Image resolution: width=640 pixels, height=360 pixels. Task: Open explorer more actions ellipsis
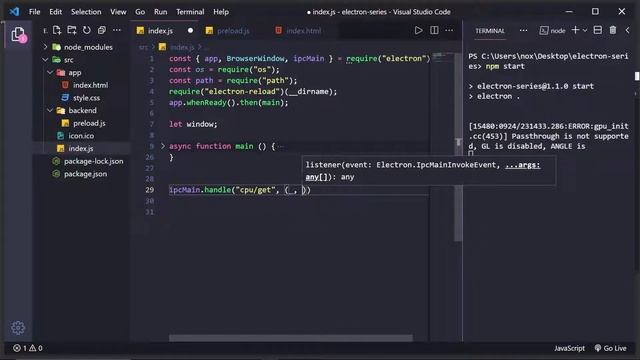pyautogui.click(x=117, y=30)
